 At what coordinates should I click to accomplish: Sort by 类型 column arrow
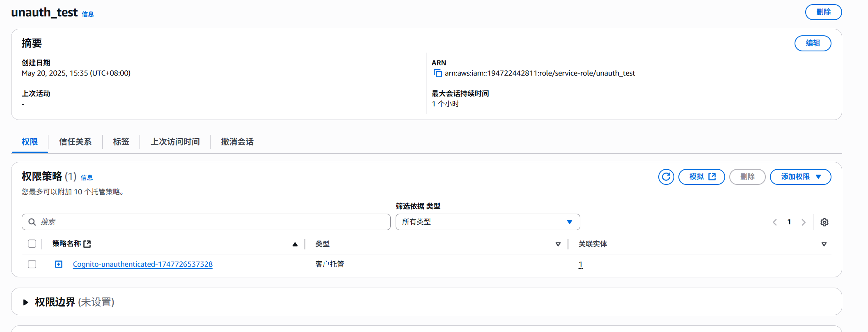tap(558, 244)
